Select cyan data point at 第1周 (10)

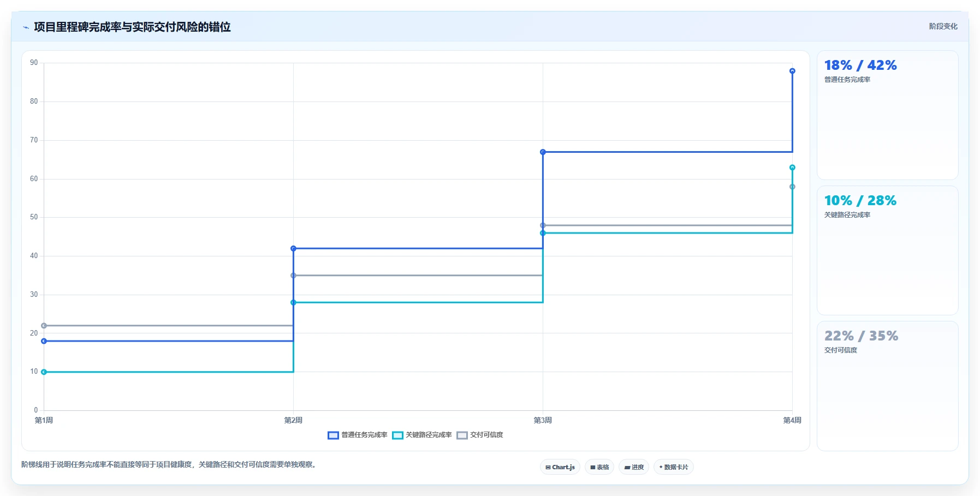(44, 372)
